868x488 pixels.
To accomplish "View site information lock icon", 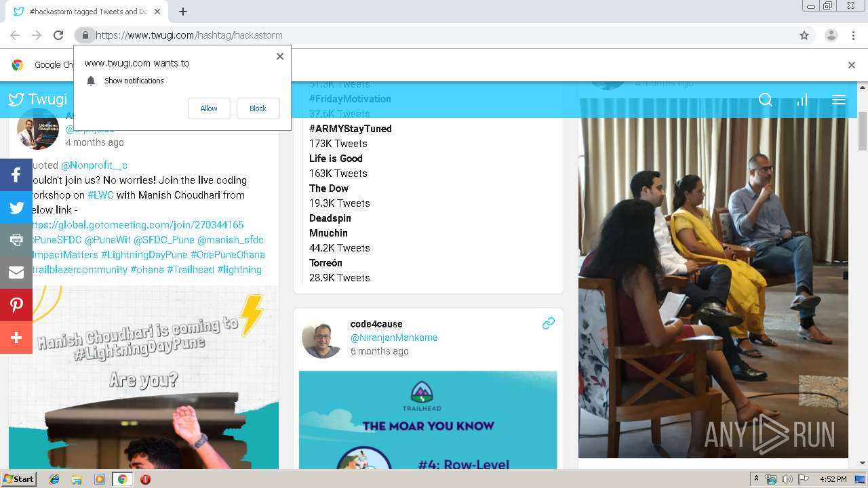I will coord(85,35).
